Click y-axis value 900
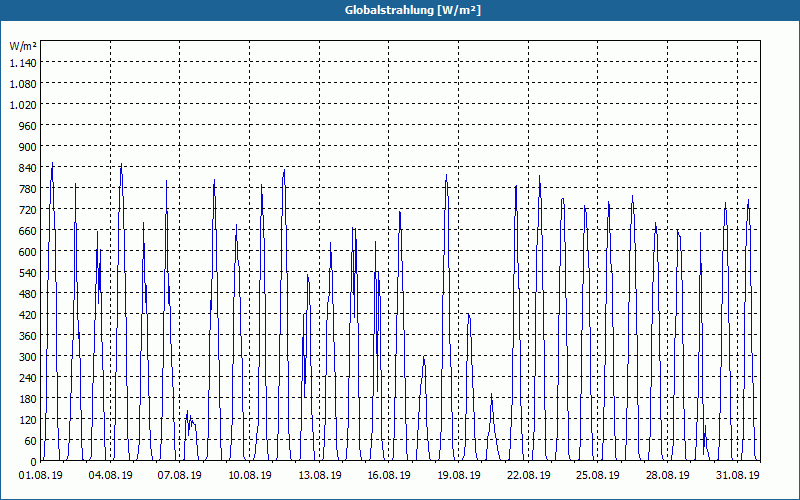Viewport: 800px width, 500px height. (27, 146)
